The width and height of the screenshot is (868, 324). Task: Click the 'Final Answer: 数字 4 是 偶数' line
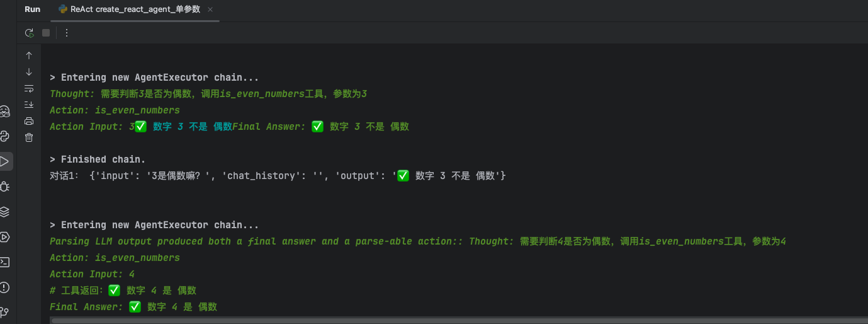point(133,307)
